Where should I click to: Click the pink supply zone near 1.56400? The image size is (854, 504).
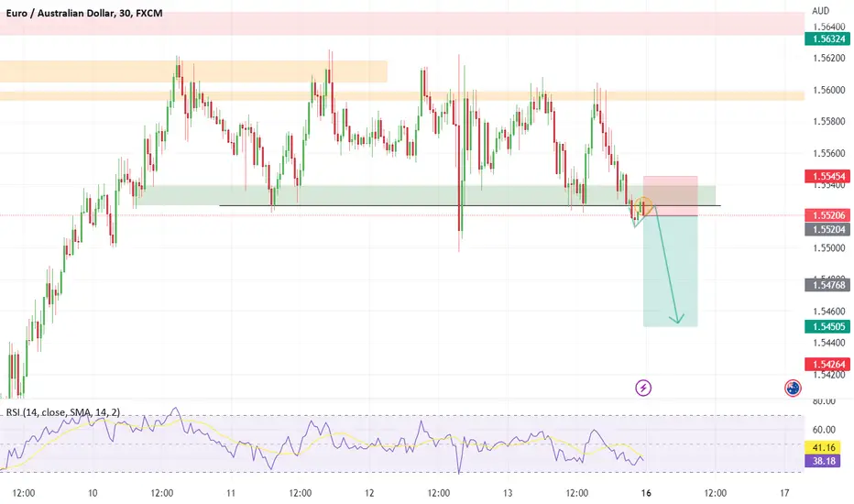click(402, 24)
